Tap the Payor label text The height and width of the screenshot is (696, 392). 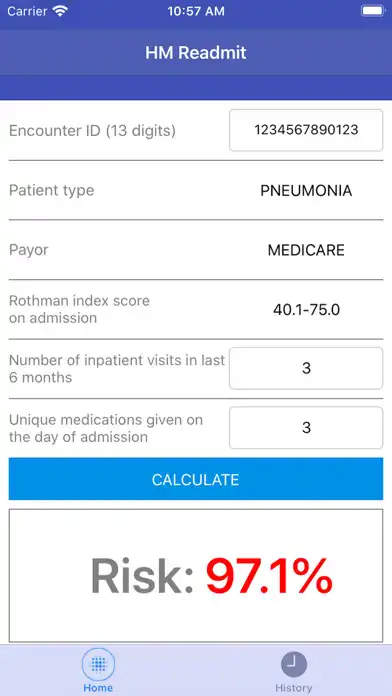pyautogui.click(x=28, y=250)
